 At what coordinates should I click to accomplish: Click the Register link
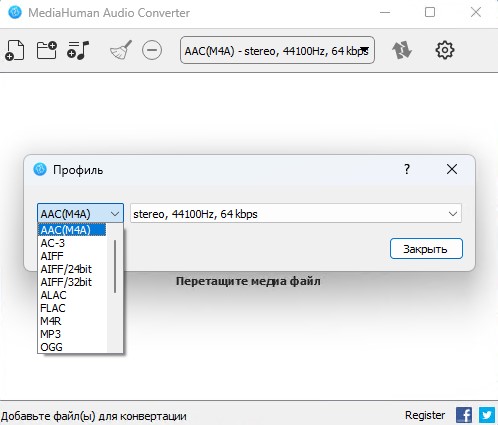point(425,415)
